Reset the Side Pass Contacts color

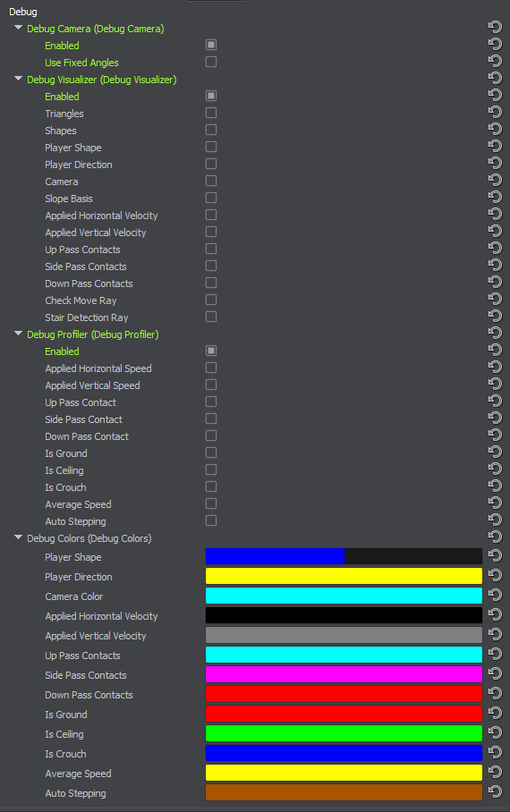(x=495, y=673)
